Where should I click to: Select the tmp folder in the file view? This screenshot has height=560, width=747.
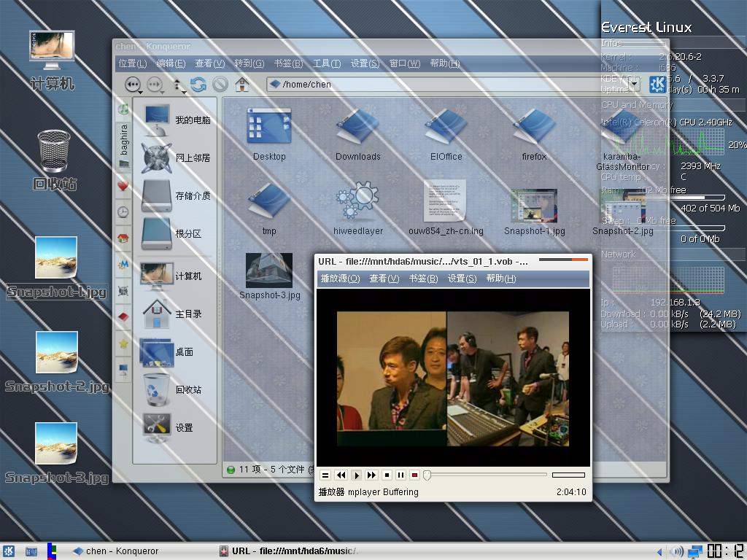pos(269,209)
